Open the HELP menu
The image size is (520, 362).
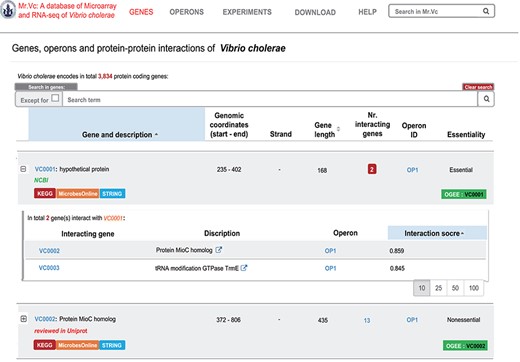click(367, 12)
